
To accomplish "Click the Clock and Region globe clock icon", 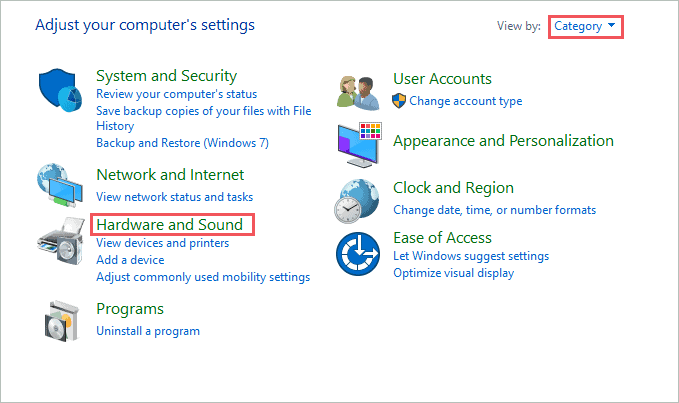I will tap(357, 201).
